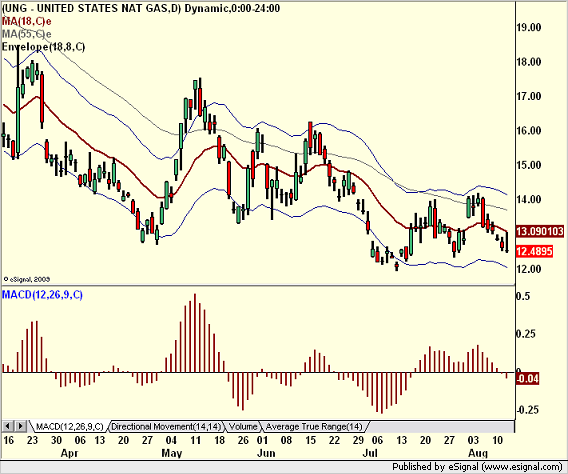Click the date label 30 on time axis

(56, 440)
